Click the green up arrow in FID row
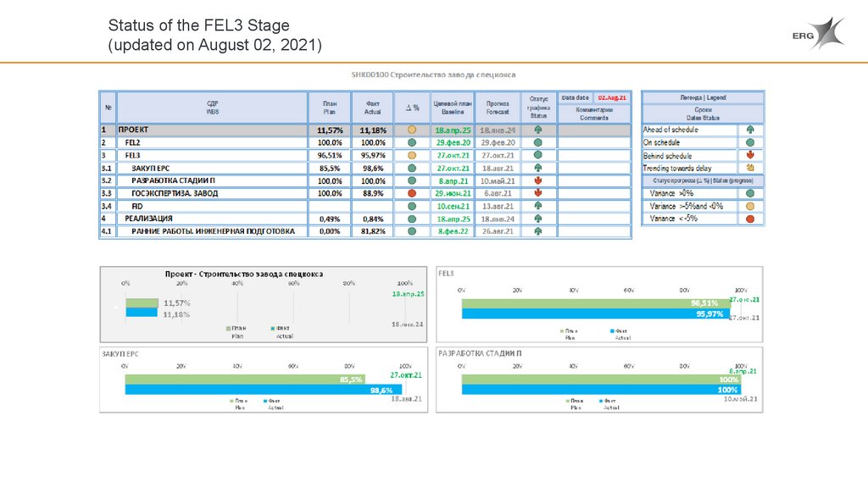Screen dimensions: 868x488 point(537,206)
